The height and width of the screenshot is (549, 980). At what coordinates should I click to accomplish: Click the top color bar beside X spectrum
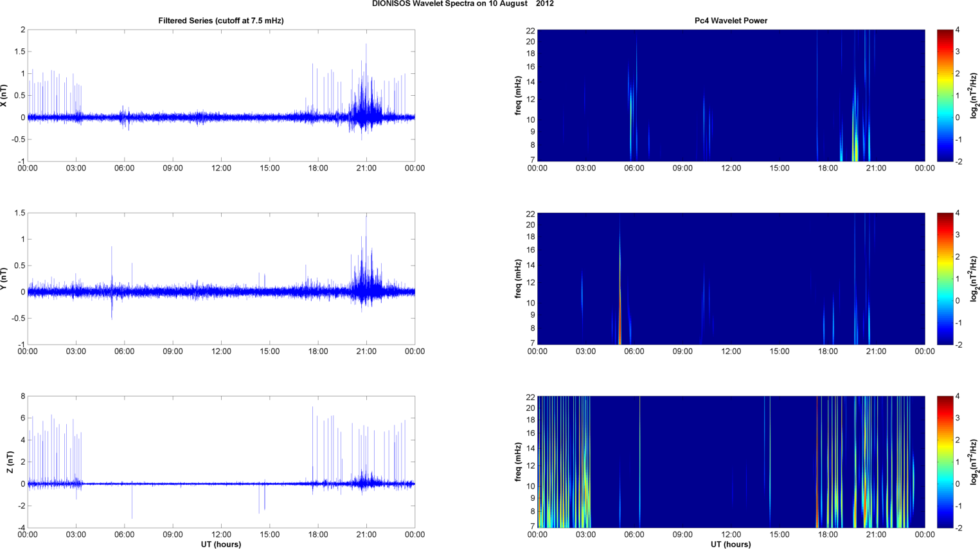pos(945,95)
